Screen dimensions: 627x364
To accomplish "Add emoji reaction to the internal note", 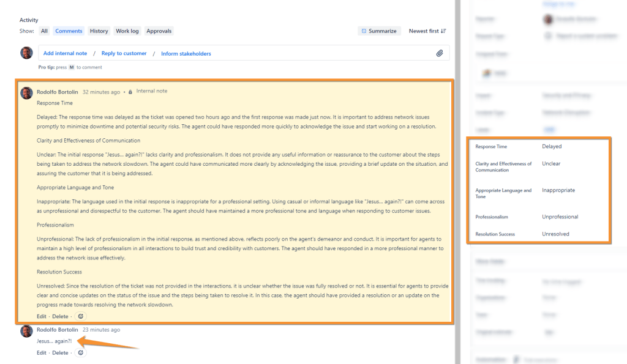I will pyautogui.click(x=81, y=316).
